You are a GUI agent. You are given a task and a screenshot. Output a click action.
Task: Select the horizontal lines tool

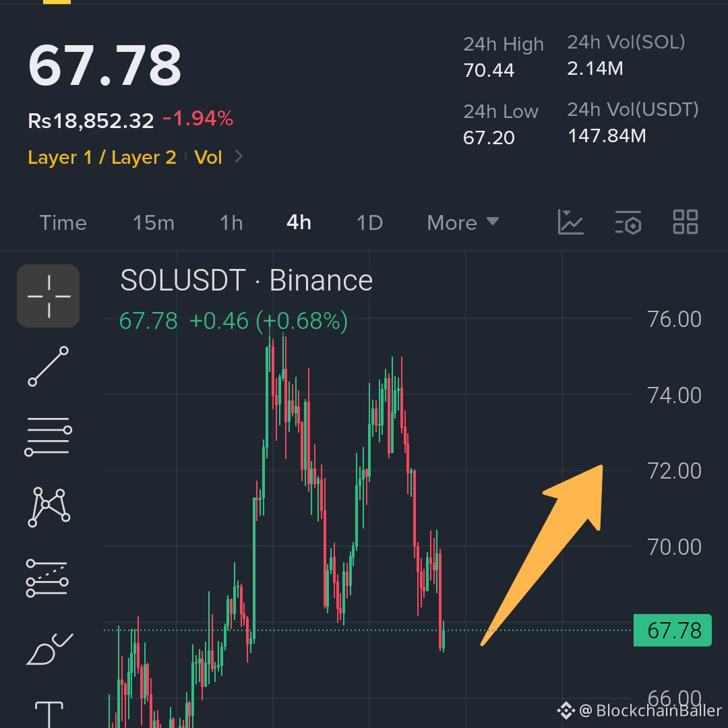coord(49,436)
